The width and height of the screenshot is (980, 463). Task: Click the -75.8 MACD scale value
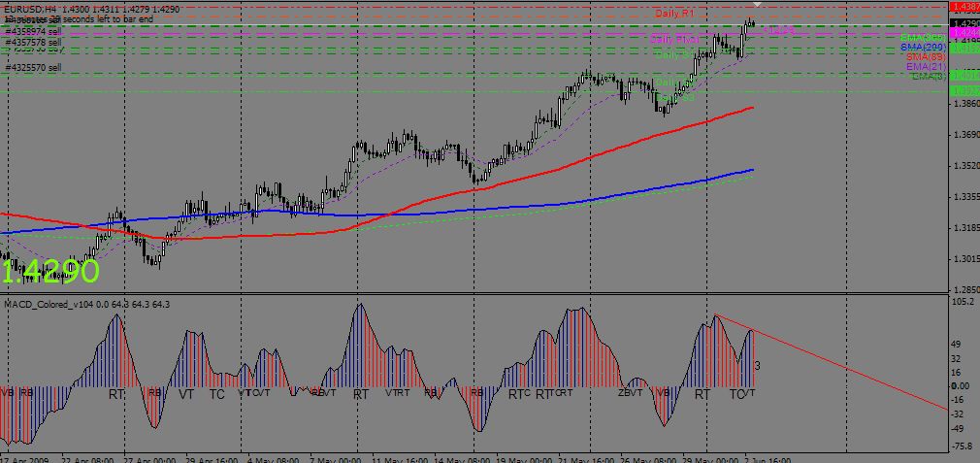pyautogui.click(x=964, y=446)
